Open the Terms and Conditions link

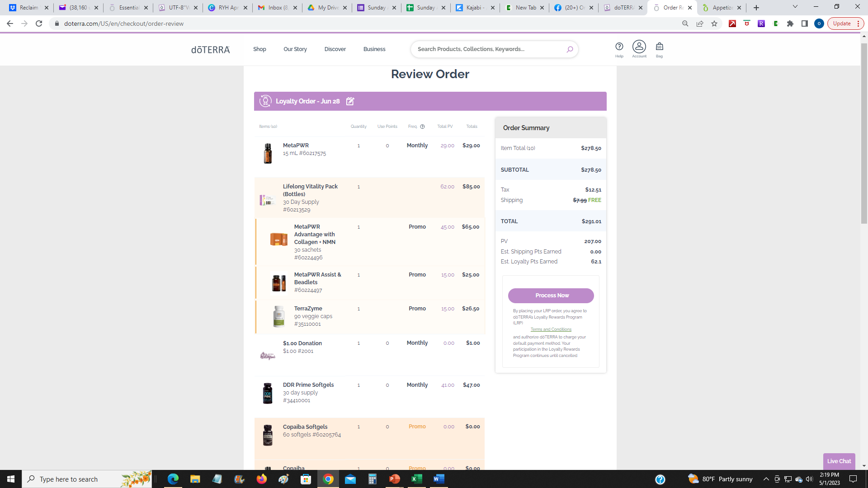551,329
